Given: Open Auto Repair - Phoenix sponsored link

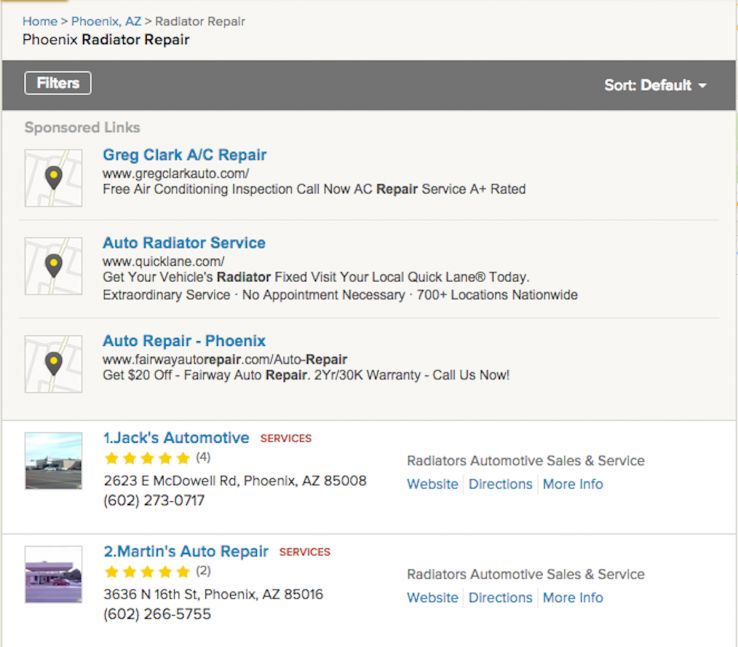Looking at the screenshot, I should (184, 341).
